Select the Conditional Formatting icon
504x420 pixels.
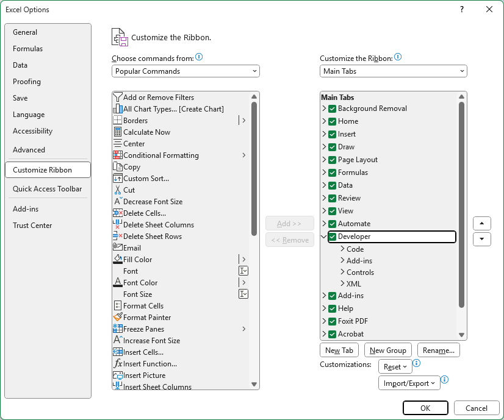tap(118, 155)
